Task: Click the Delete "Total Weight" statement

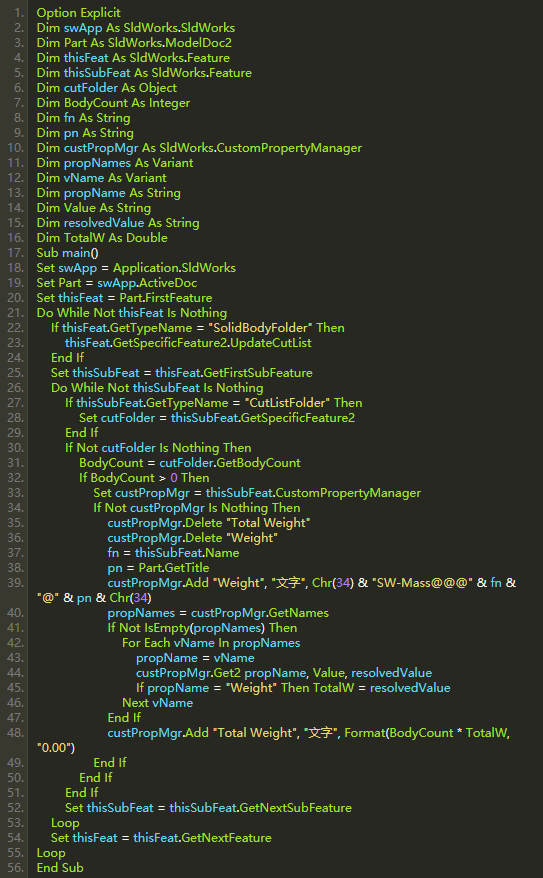Action: (x=209, y=522)
